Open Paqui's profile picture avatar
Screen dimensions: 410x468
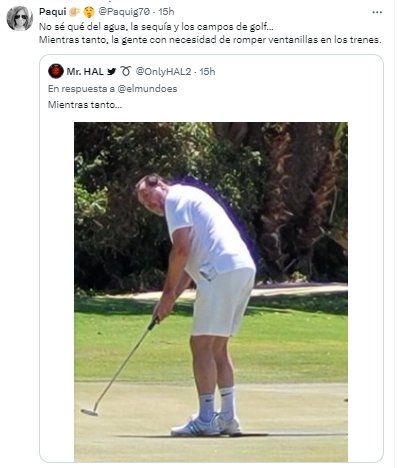pyautogui.click(x=19, y=18)
